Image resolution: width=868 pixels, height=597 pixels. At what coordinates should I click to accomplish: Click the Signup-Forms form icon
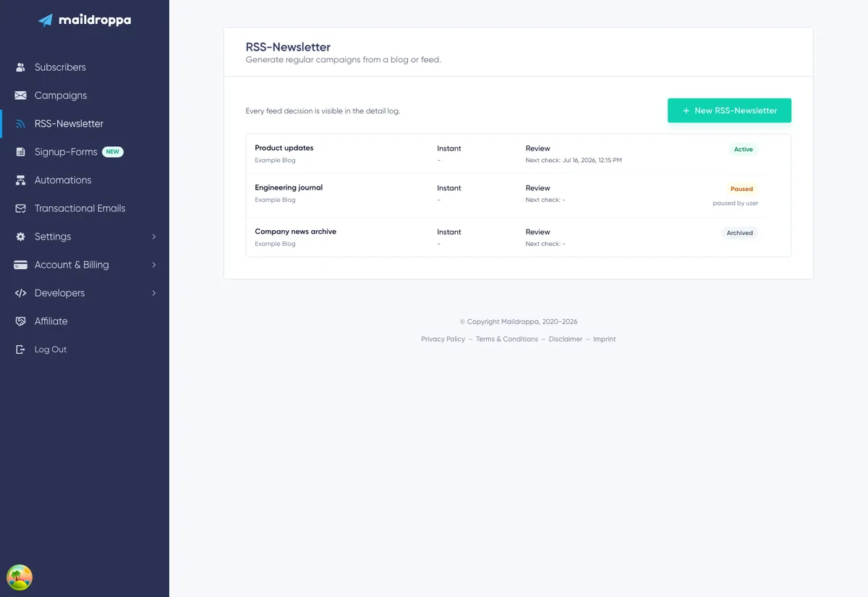tap(20, 152)
